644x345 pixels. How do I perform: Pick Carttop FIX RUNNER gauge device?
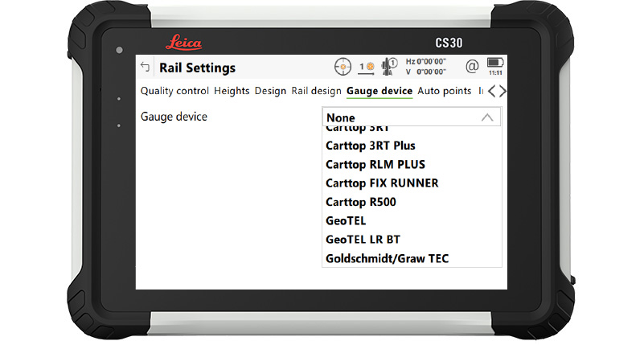point(382,183)
